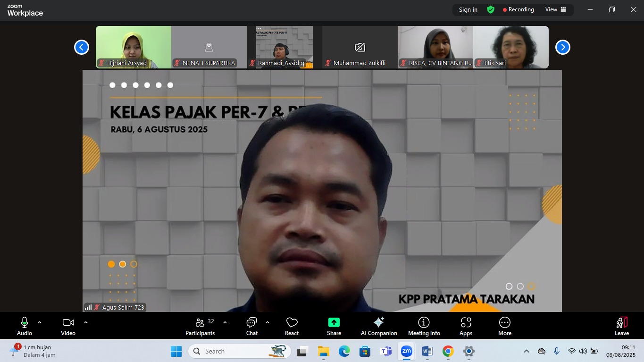Leave the meeting
This screenshot has width=644, height=362.
tap(621, 326)
